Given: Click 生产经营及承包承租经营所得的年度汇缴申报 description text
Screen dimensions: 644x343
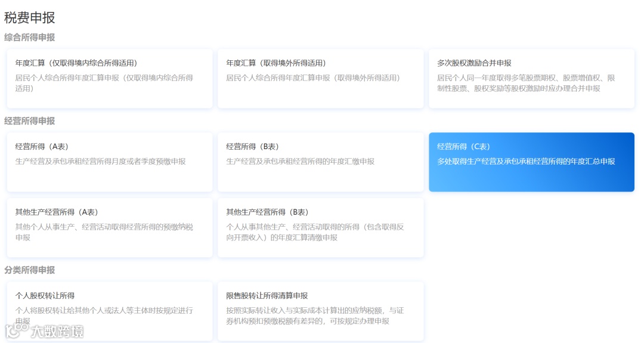Looking at the screenshot, I should 300,162.
